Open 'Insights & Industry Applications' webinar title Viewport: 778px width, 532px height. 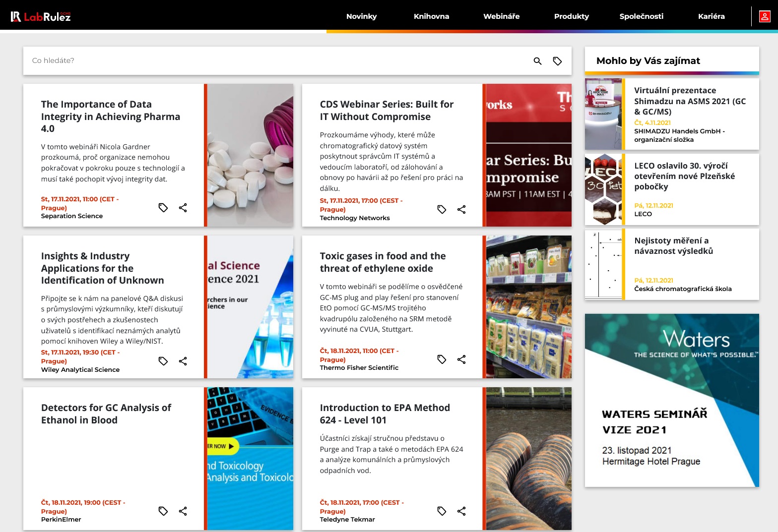coord(103,268)
